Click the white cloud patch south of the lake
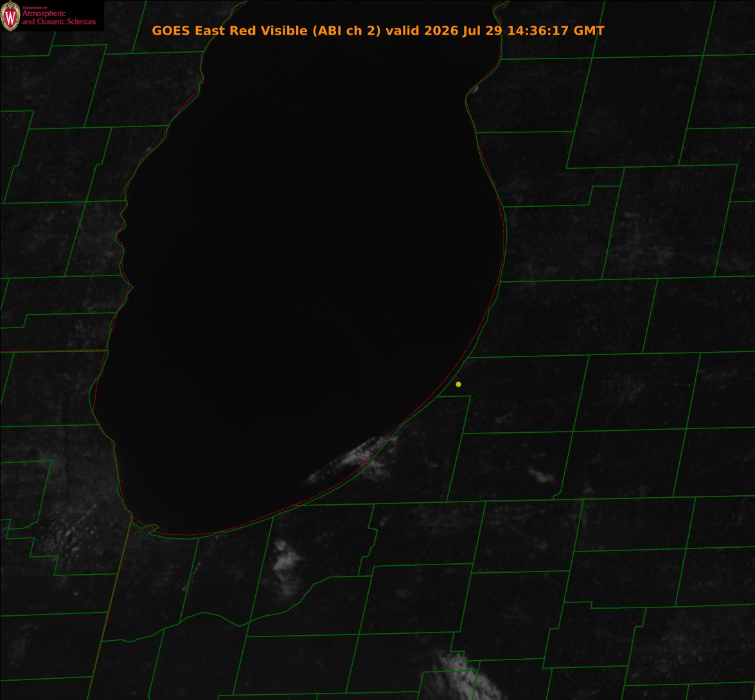 point(286,566)
